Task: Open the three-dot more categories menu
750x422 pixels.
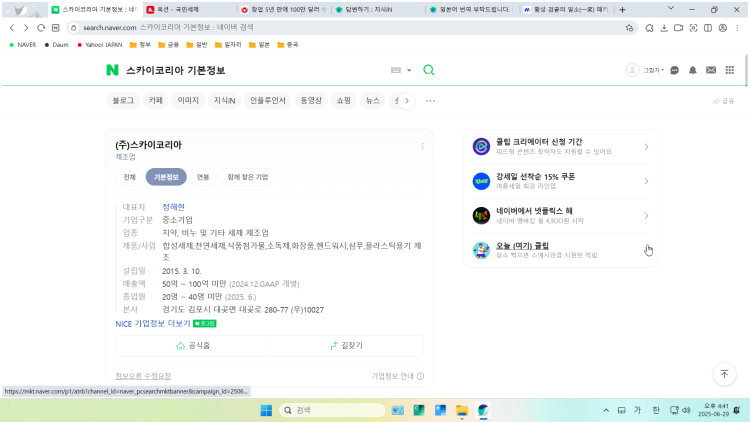Action: 430,101
